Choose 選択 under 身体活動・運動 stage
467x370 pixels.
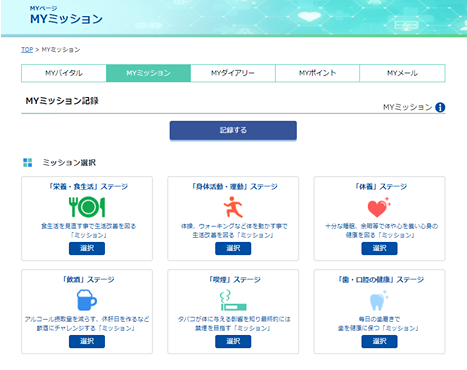[233, 248]
